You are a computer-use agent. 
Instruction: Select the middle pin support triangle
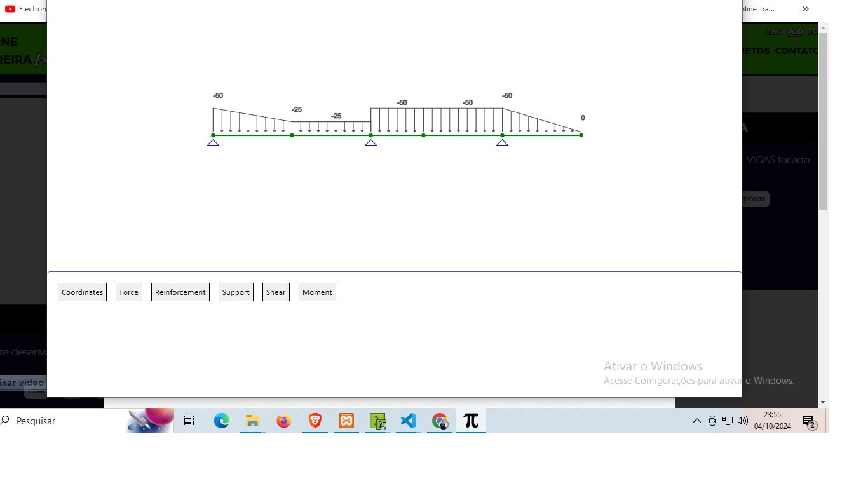(x=370, y=142)
